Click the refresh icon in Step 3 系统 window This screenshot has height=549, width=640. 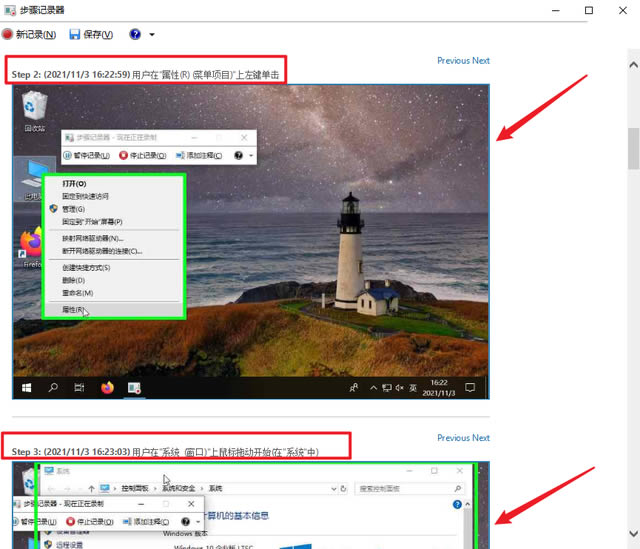(x=343, y=489)
